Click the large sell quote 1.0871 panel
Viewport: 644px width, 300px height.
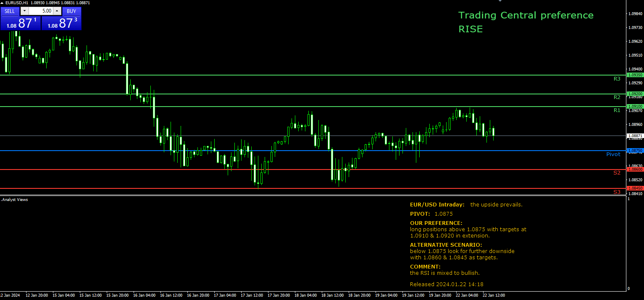(21, 23)
